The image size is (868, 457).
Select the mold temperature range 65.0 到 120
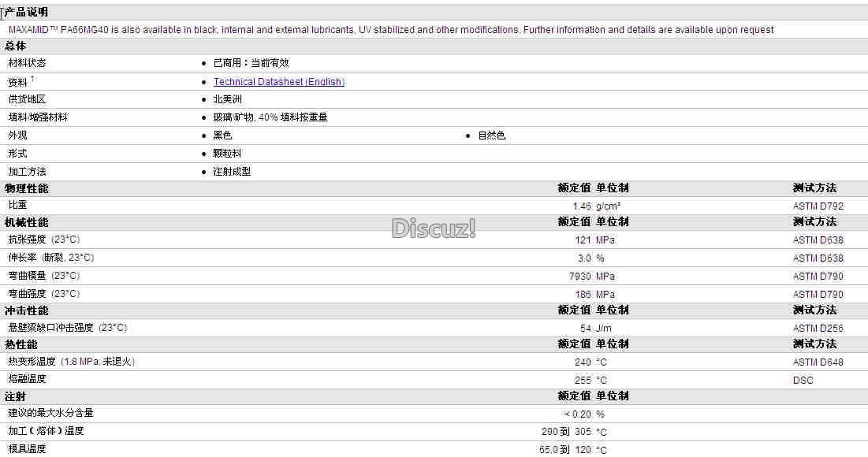565,450
